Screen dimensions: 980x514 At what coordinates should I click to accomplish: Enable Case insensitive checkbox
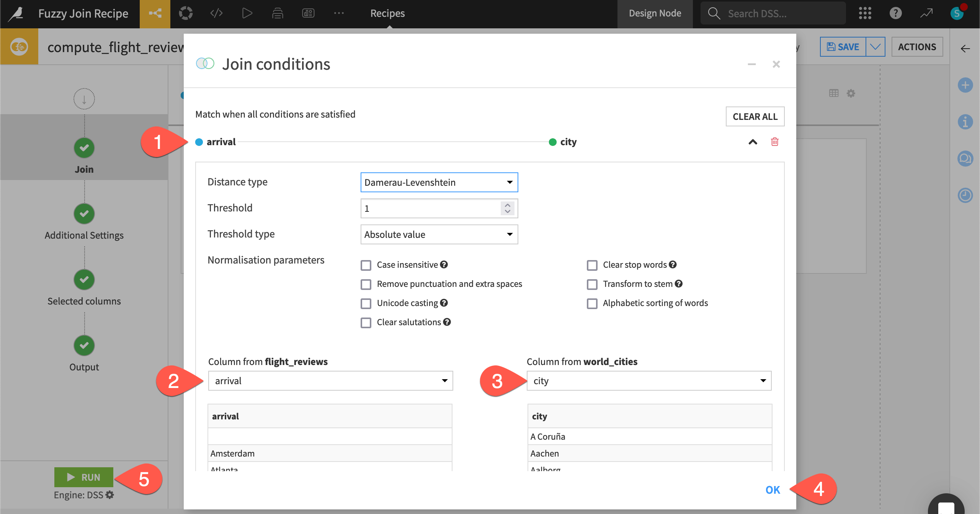point(366,265)
